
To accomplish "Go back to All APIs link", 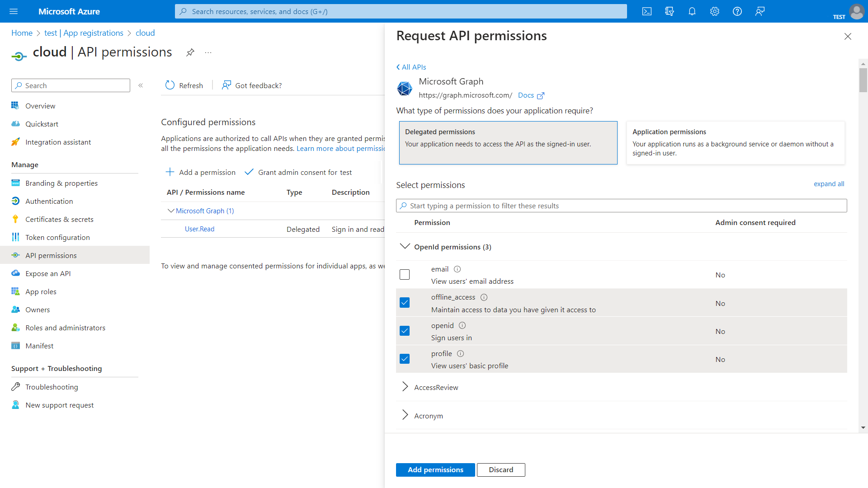I will click(x=411, y=67).
